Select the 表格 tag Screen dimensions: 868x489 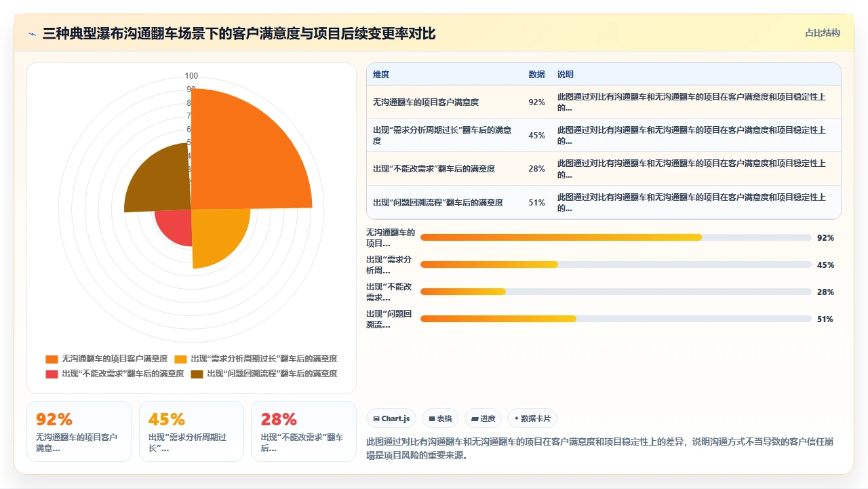tap(441, 419)
